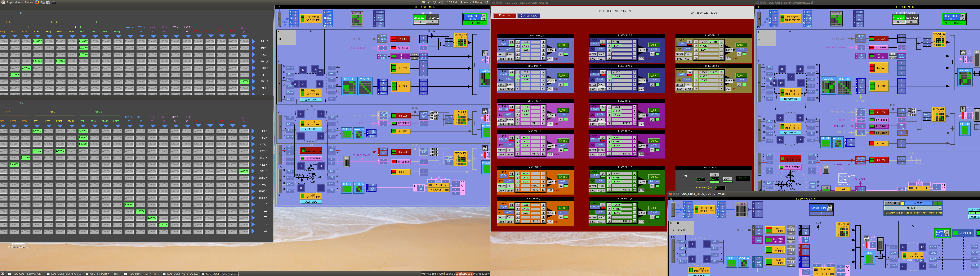Viewport: 980px width, 276px height.
Task: Expand the PRC2_P row arrow in pitch matrix
Action: [x=254, y=61]
